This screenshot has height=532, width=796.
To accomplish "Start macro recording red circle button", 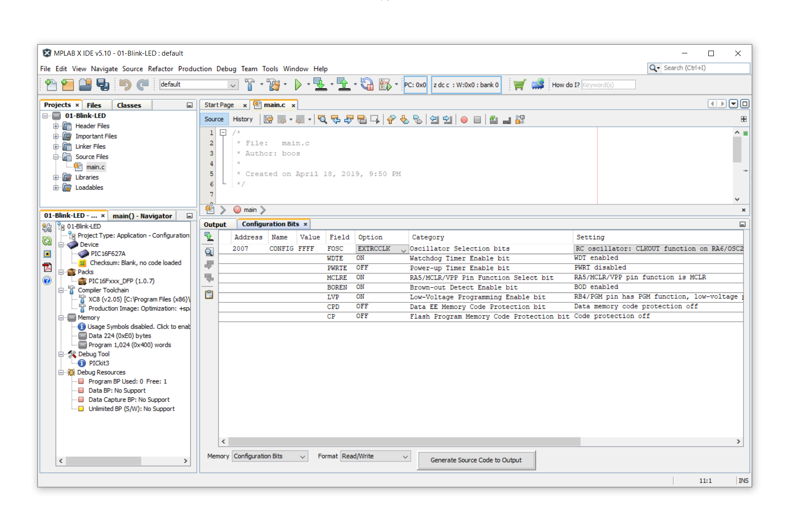I will [464, 120].
